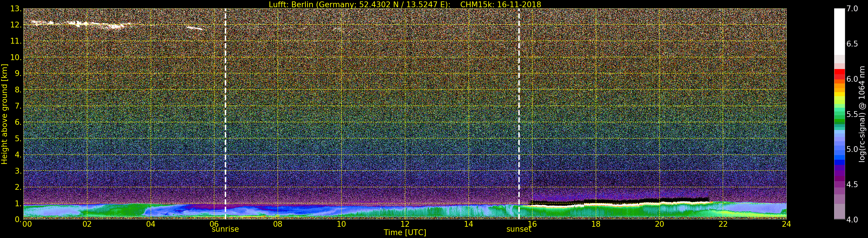Select the 'sunrise' label below the time axis
Viewport: 868px width, 238px height.
tap(225, 229)
